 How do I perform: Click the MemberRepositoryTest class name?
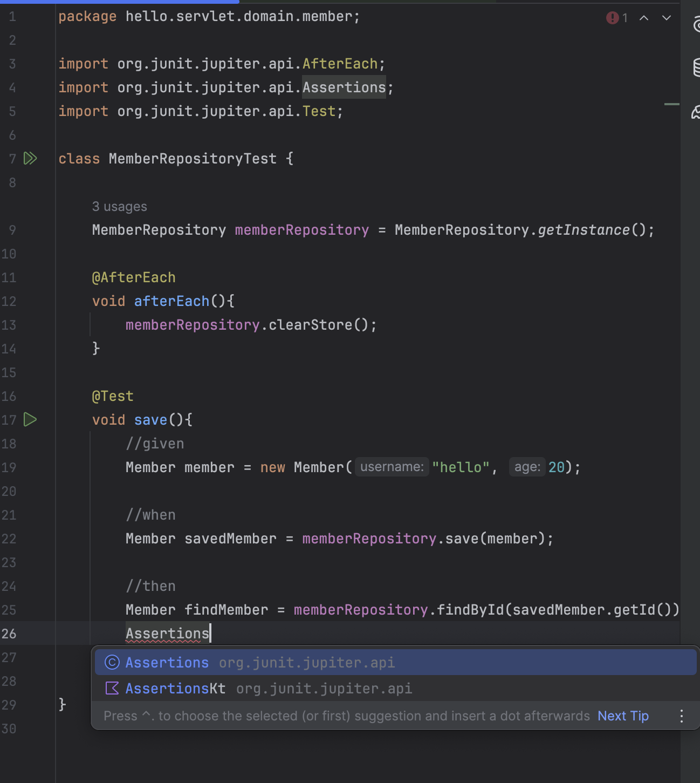193,159
